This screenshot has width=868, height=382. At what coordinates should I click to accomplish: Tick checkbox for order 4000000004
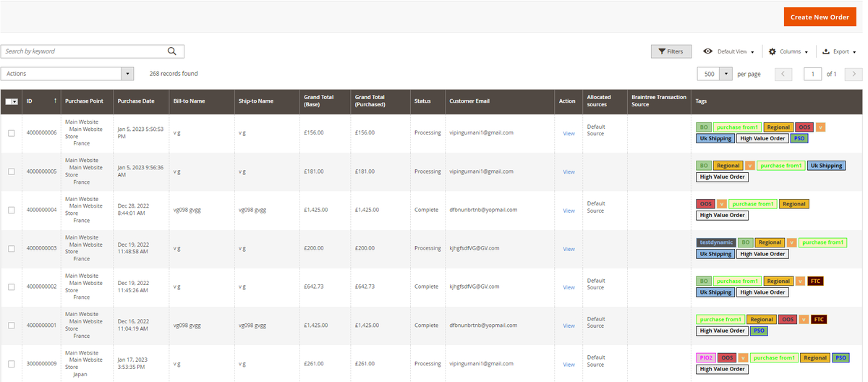pyautogui.click(x=11, y=210)
